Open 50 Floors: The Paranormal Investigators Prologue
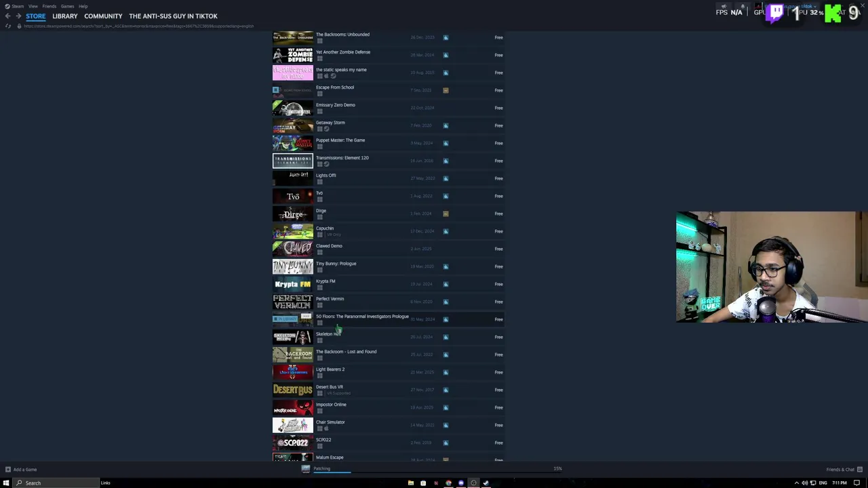868x488 pixels. coord(362,317)
